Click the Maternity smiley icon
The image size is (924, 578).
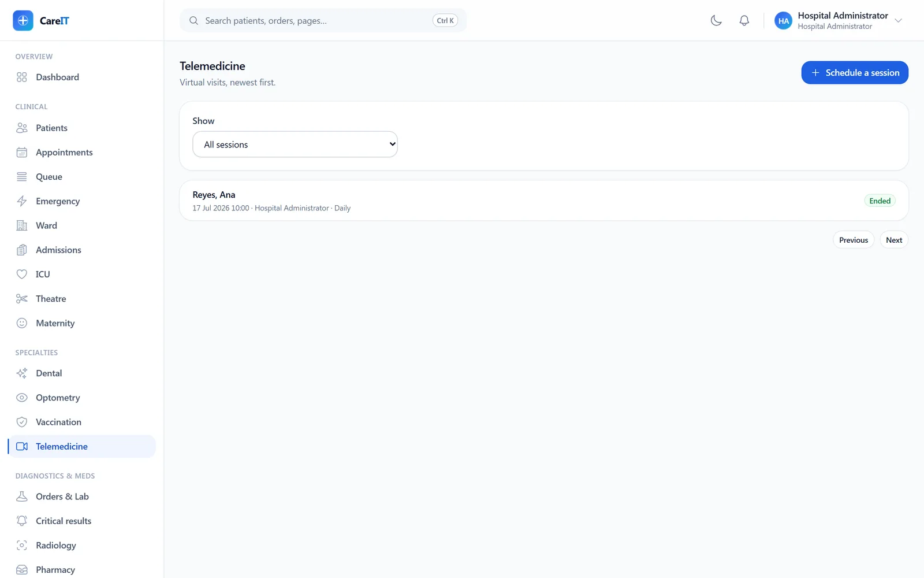[22, 323]
